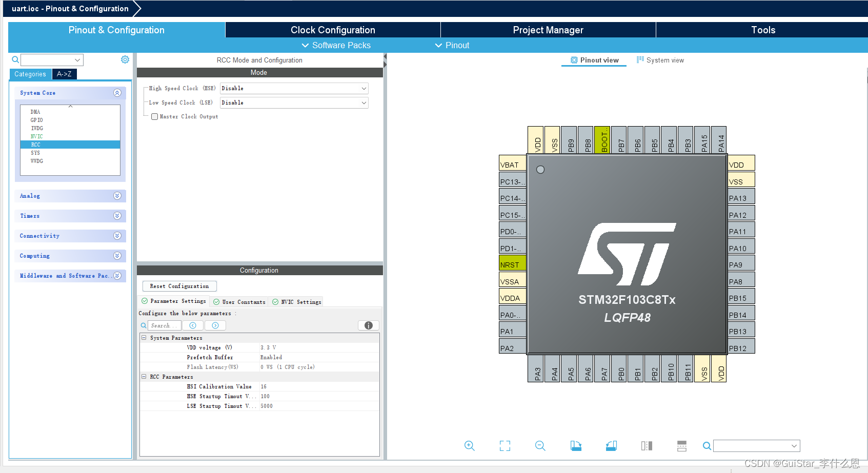Toggle horizontal layout icon in pinout toolbar
The image size is (868, 473).
[x=682, y=446]
